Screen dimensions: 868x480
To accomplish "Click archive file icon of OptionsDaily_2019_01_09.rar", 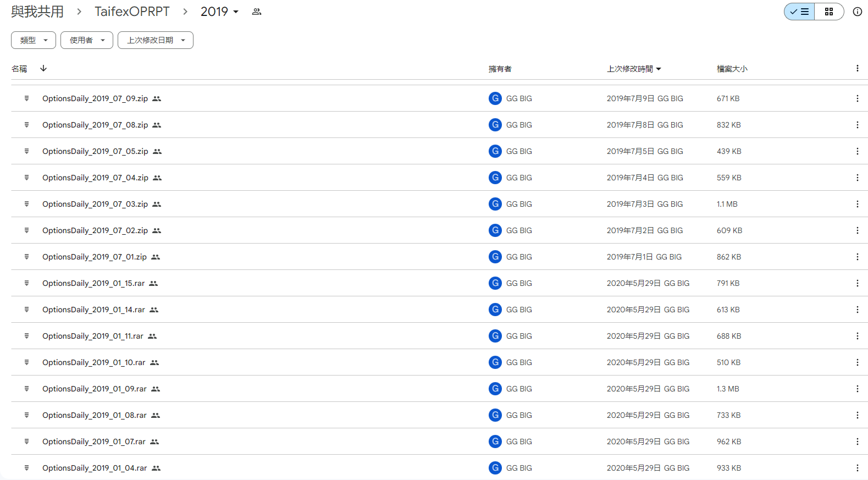I will [x=26, y=389].
